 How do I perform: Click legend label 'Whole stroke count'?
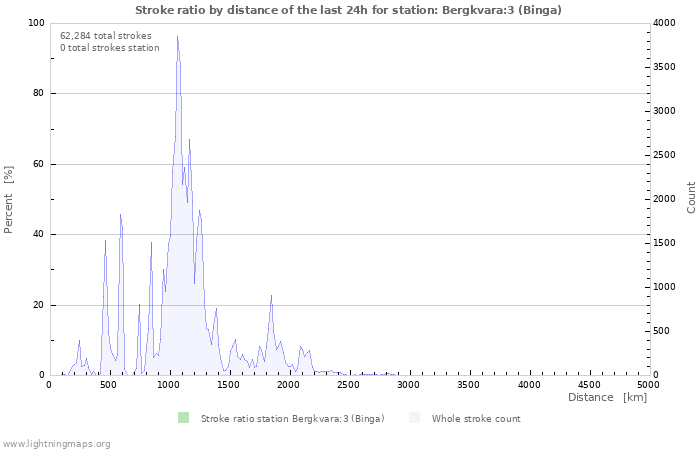pyautogui.click(x=476, y=419)
